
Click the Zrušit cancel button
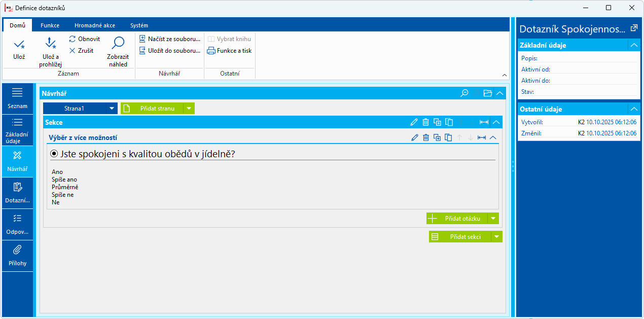click(82, 51)
